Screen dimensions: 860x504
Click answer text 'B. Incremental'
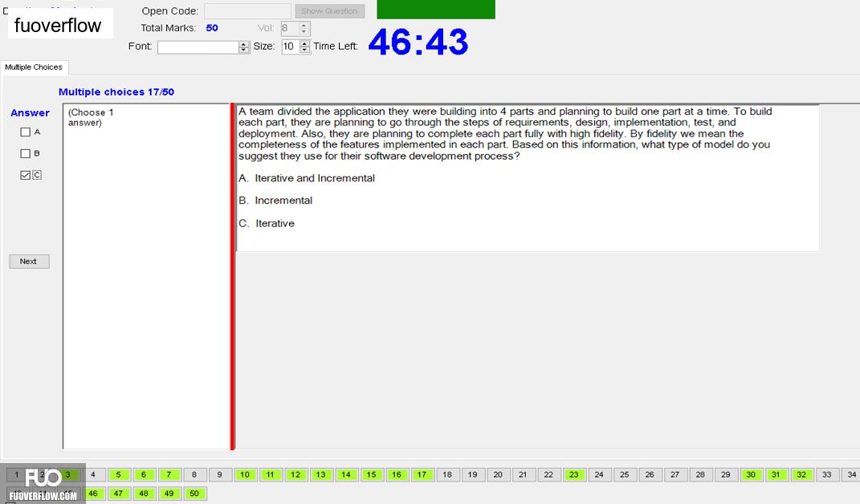(x=275, y=201)
